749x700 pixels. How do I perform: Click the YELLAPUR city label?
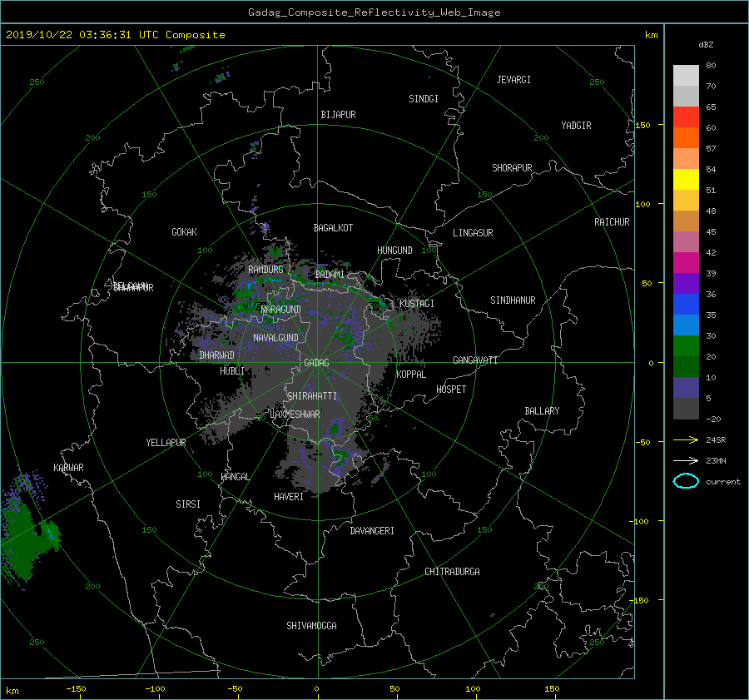pos(166,443)
